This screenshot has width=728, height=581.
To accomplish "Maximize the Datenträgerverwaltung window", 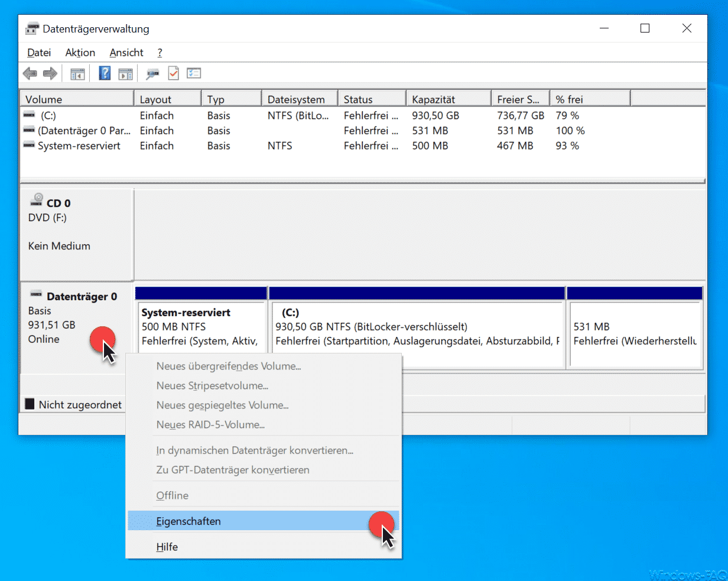I will click(x=645, y=28).
